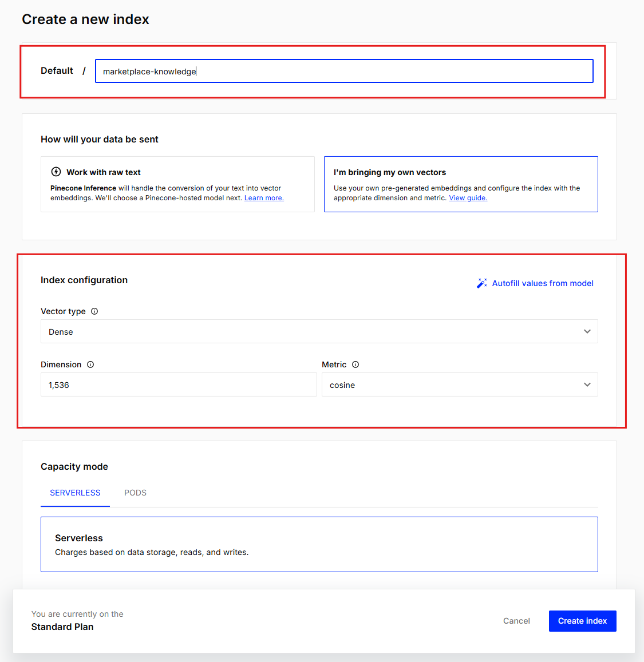Choose I'm bringing my own vectors card

461,184
